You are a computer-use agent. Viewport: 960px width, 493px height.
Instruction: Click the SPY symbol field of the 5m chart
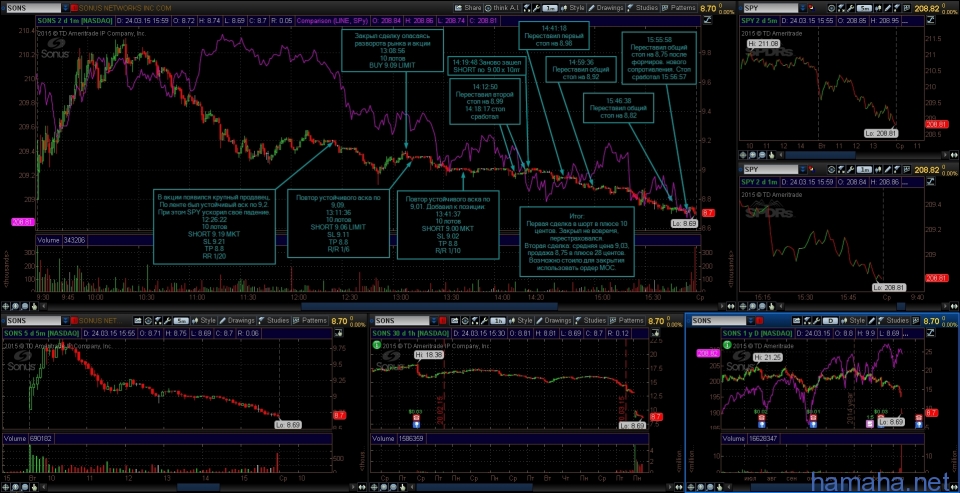pos(770,8)
